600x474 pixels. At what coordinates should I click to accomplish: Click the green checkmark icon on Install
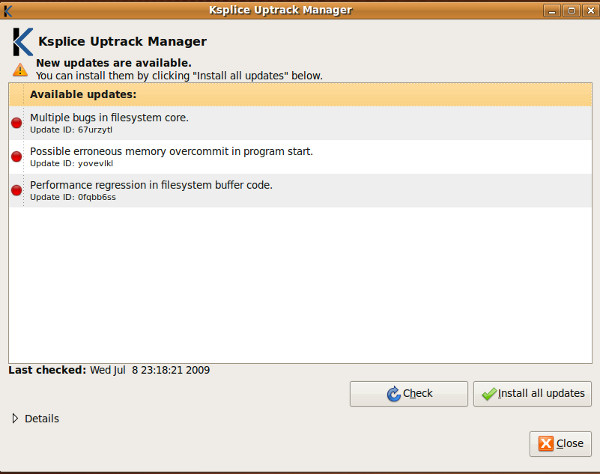(x=489, y=394)
